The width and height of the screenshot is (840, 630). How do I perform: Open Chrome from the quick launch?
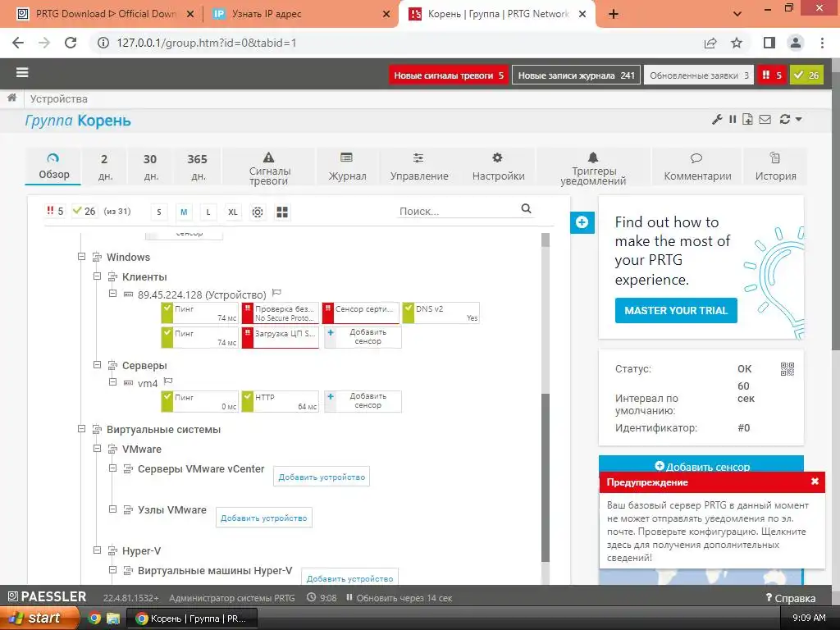[94, 619]
